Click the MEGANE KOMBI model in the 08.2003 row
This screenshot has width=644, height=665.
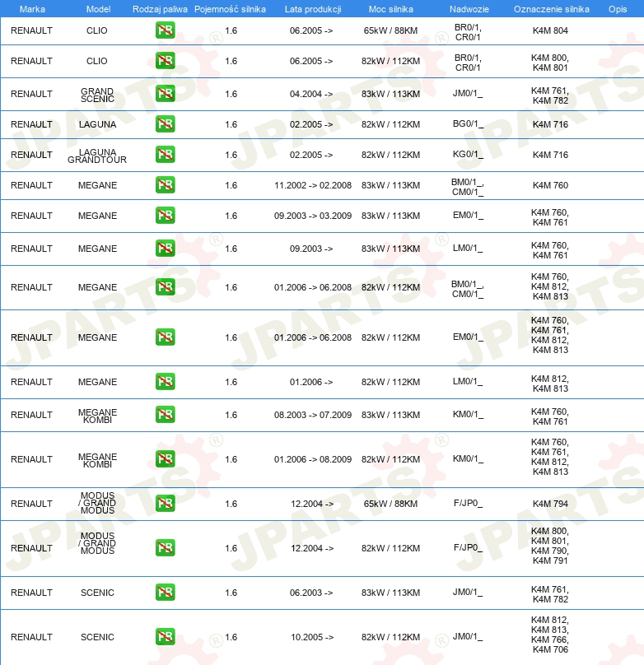click(x=97, y=416)
